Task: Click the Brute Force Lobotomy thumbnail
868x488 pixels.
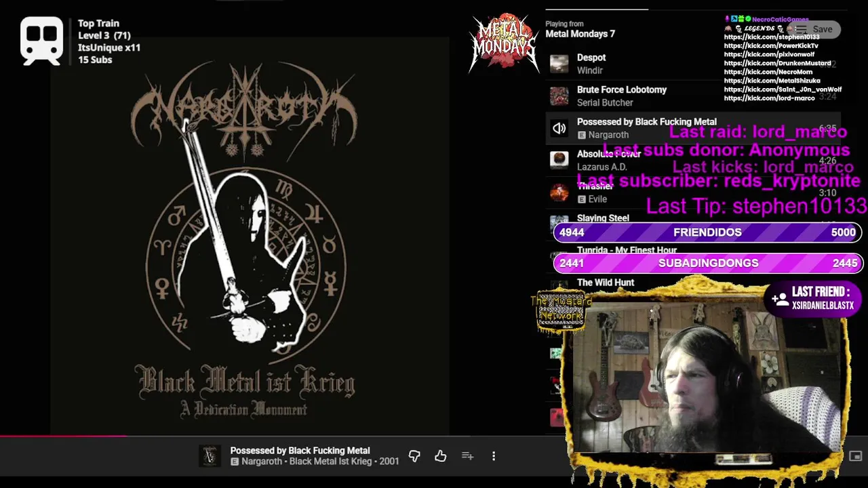Action: (x=559, y=96)
